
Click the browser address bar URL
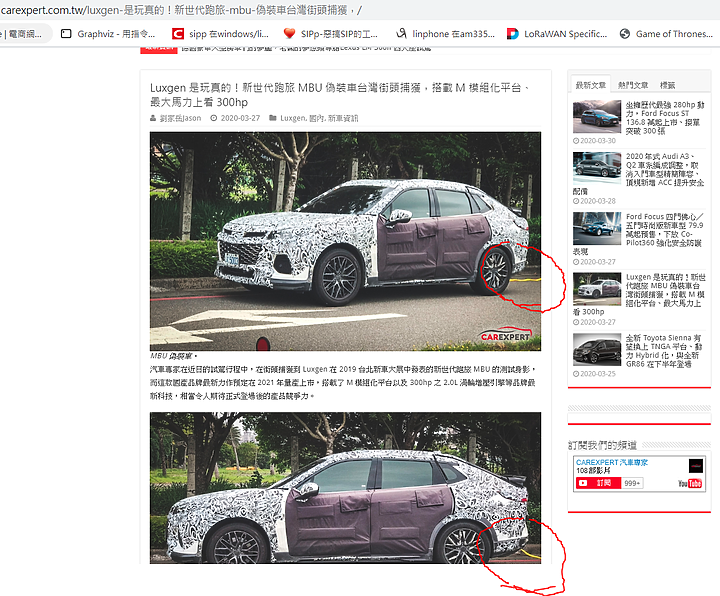coord(181,10)
